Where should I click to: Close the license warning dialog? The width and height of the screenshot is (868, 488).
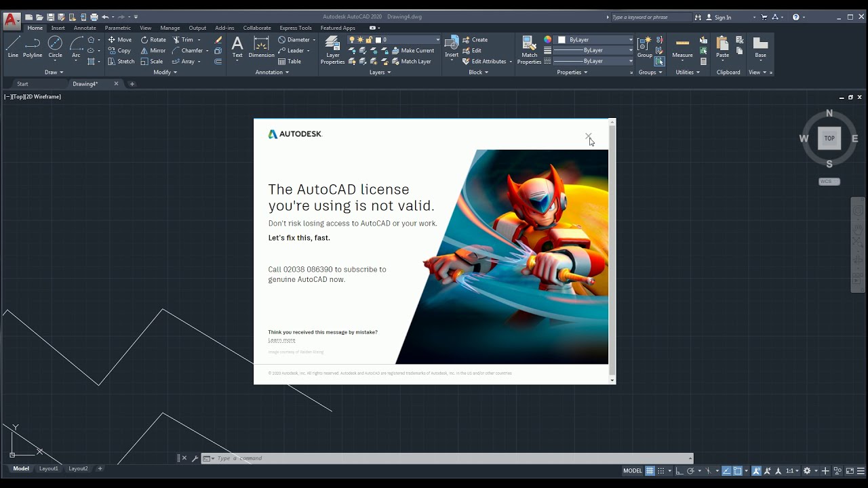coord(589,136)
